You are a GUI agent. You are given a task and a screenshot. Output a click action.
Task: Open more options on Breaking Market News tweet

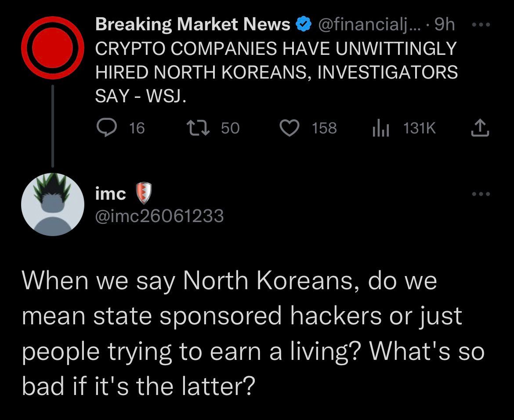point(480,25)
